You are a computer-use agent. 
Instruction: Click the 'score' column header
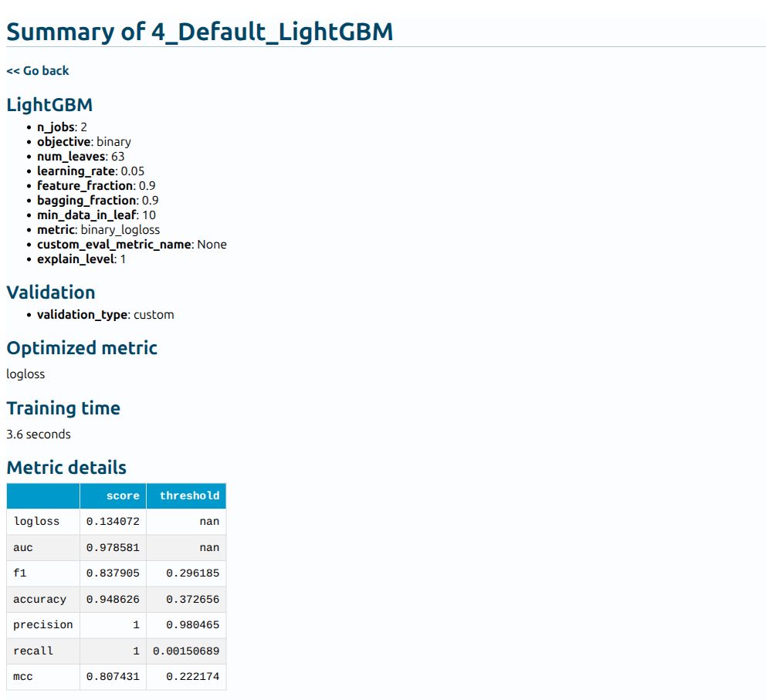point(113,495)
